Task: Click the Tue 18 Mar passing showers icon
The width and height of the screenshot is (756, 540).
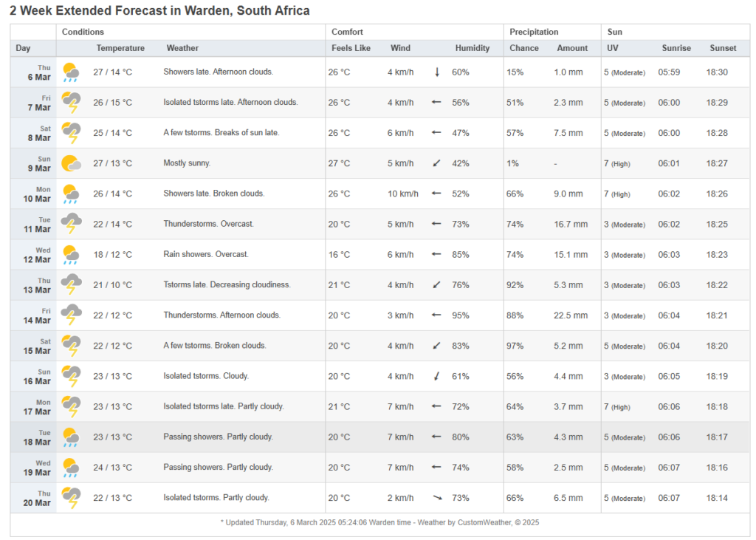Action: [71, 437]
